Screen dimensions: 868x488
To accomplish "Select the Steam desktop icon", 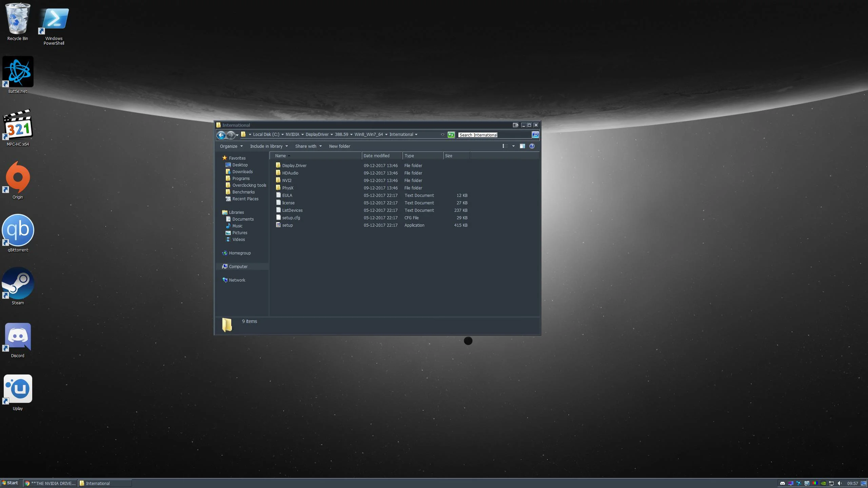I will [18, 286].
